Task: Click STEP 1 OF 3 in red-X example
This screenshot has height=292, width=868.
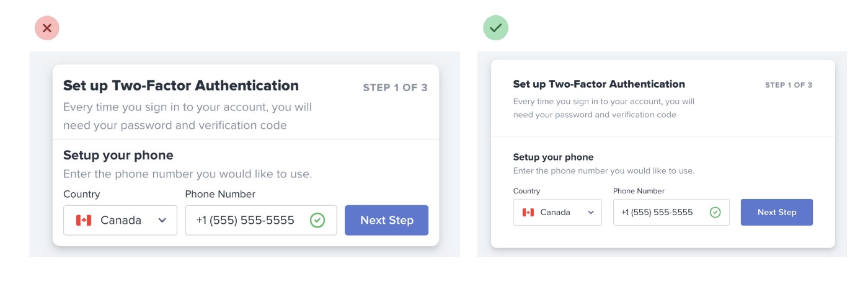Action: tap(395, 87)
